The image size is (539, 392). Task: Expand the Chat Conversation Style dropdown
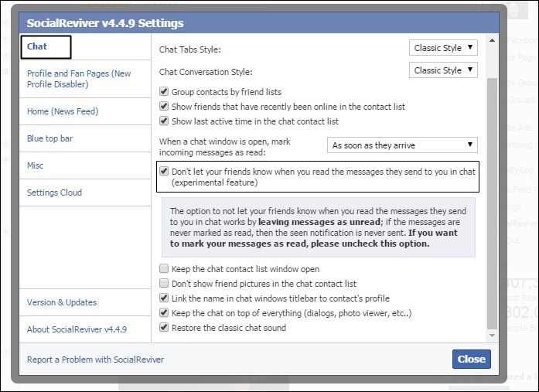(x=443, y=70)
